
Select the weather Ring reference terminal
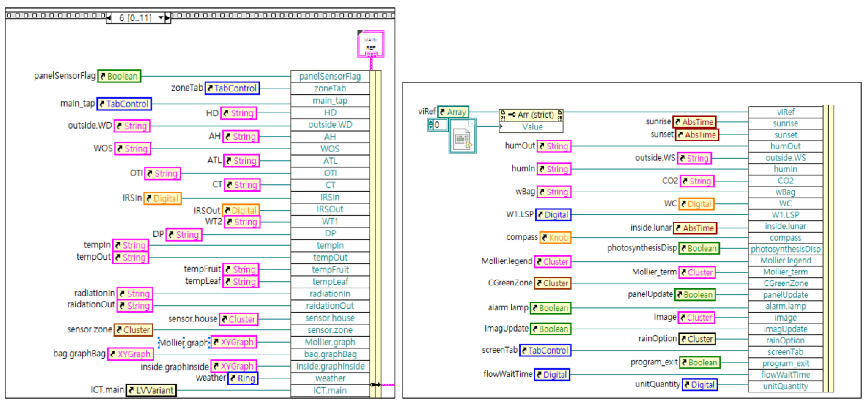coord(243,378)
